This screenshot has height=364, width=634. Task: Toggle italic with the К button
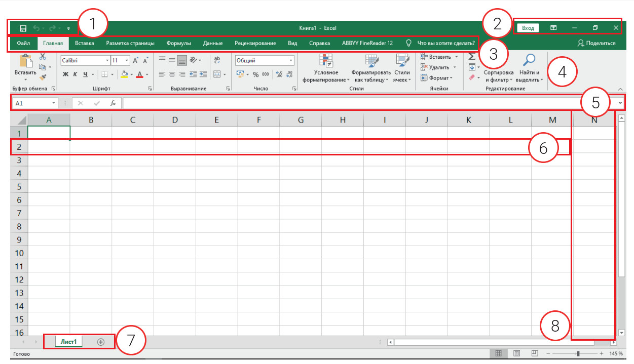(75, 74)
